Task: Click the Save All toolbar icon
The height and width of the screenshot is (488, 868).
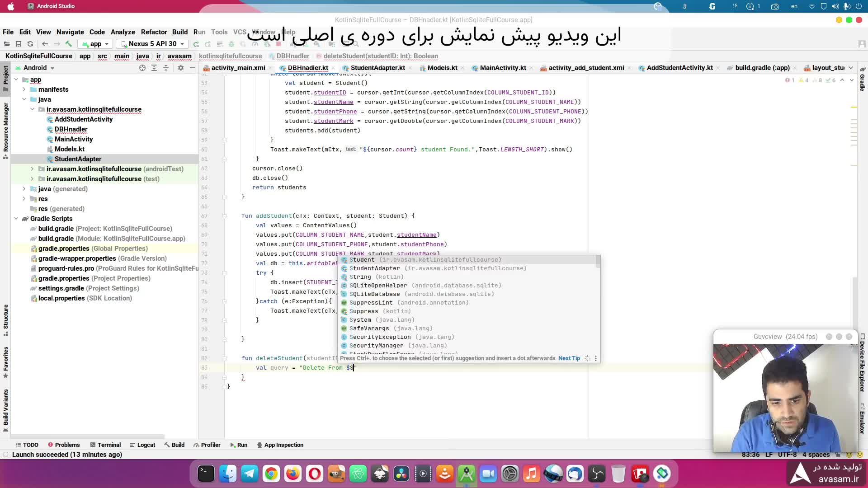Action: tap(19, 44)
